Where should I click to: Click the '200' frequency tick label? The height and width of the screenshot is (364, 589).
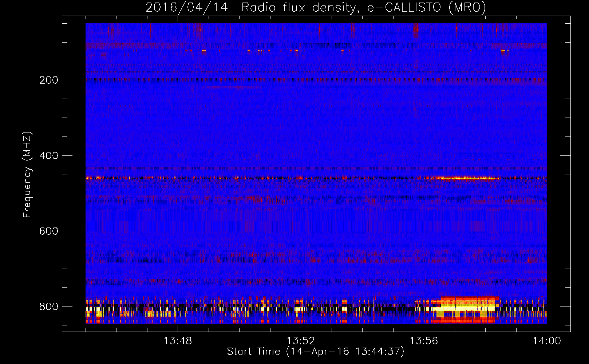(x=48, y=80)
